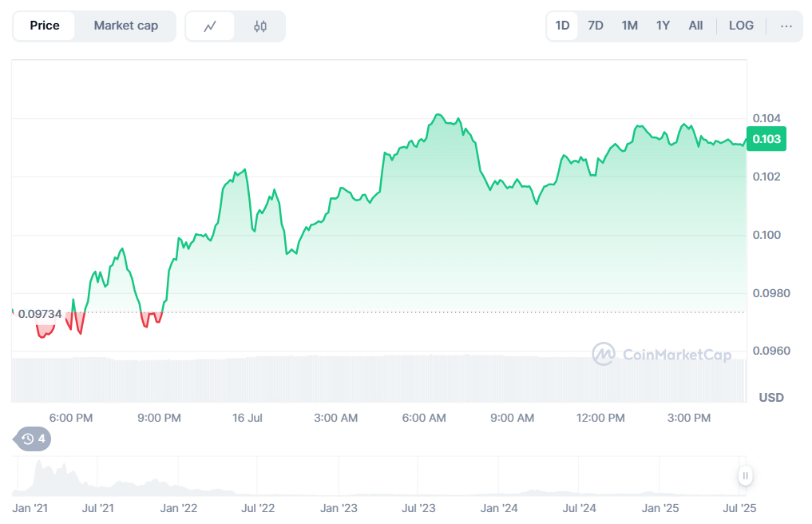The height and width of the screenshot is (524, 812).
Task: Open the three-dot more options menu
Action: tap(786, 26)
